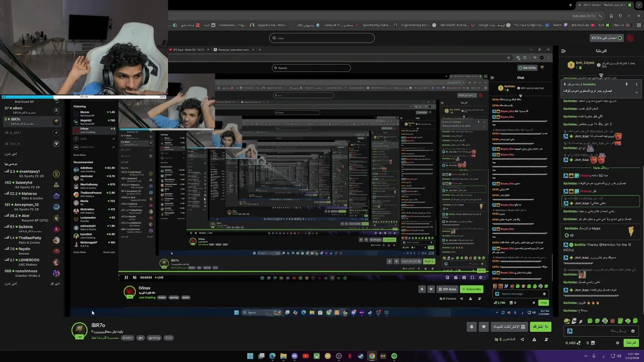Screen dimensions: 644x362
Task: Select iBR7o channel in following list
Action: point(32,121)
